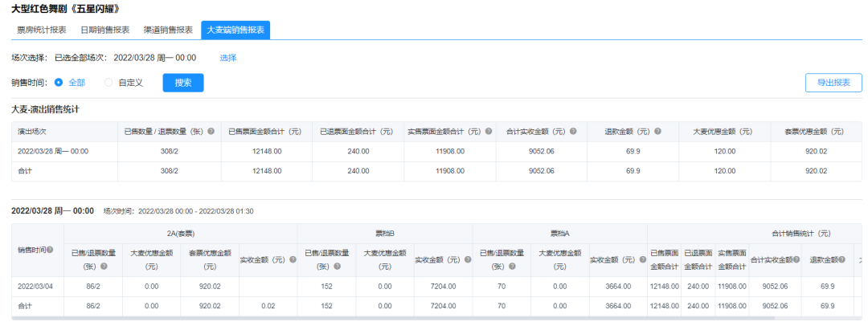The image size is (868, 326).
Task: Click 86/2 in the 2022/03/04 row
Action: tap(93, 286)
